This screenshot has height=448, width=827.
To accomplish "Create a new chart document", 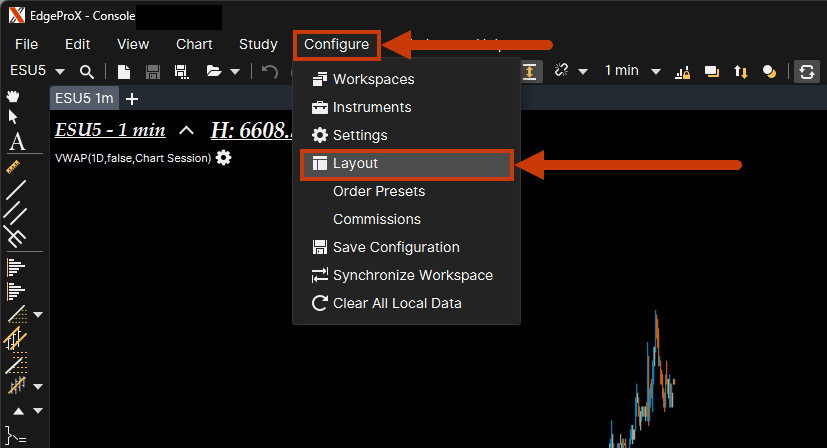I will pyautogui.click(x=124, y=71).
